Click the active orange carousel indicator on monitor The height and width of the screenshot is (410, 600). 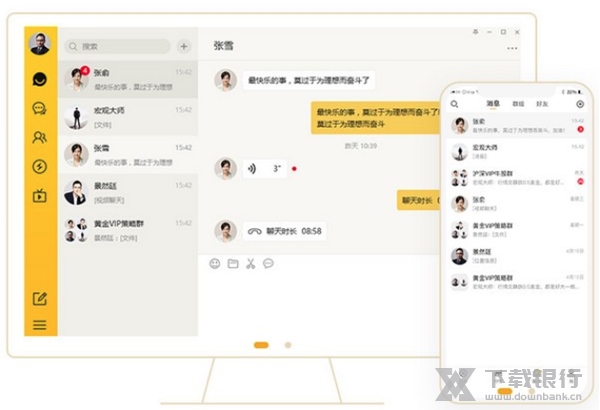261,345
